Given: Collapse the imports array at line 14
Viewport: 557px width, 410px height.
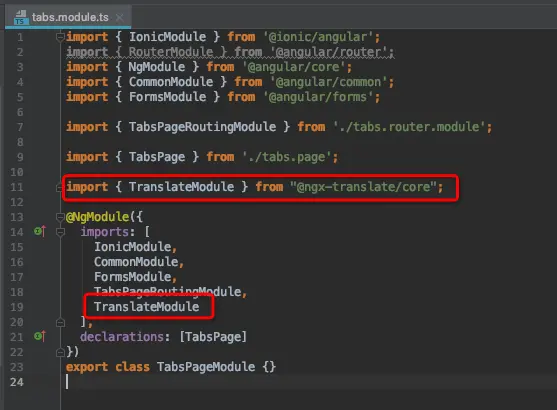Looking at the screenshot, I should tap(60, 232).
